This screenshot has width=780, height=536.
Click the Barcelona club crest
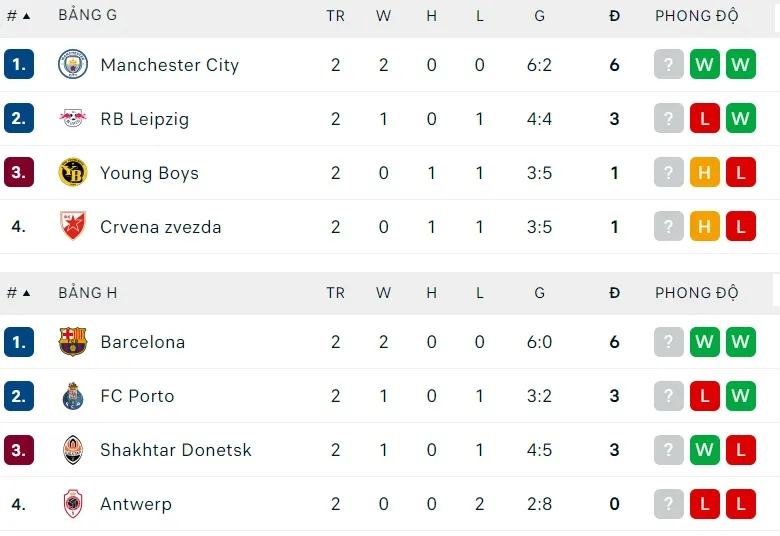click(x=73, y=342)
